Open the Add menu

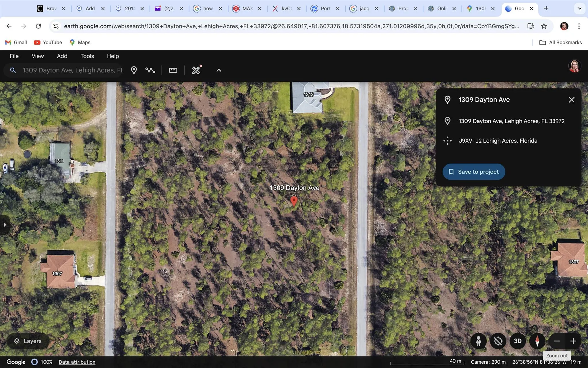tap(62, 56)
